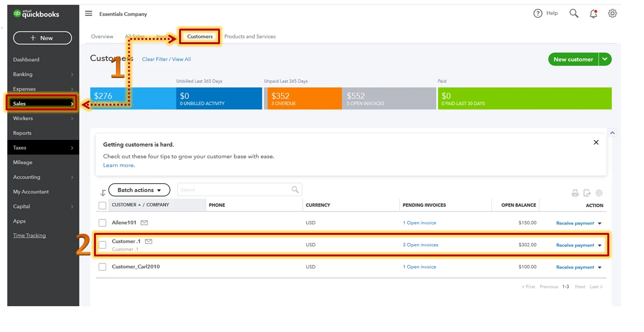This screenshot has height=332, width=644.
Task: Open Reports in the left sidebar
Action: tap(22, 133)
